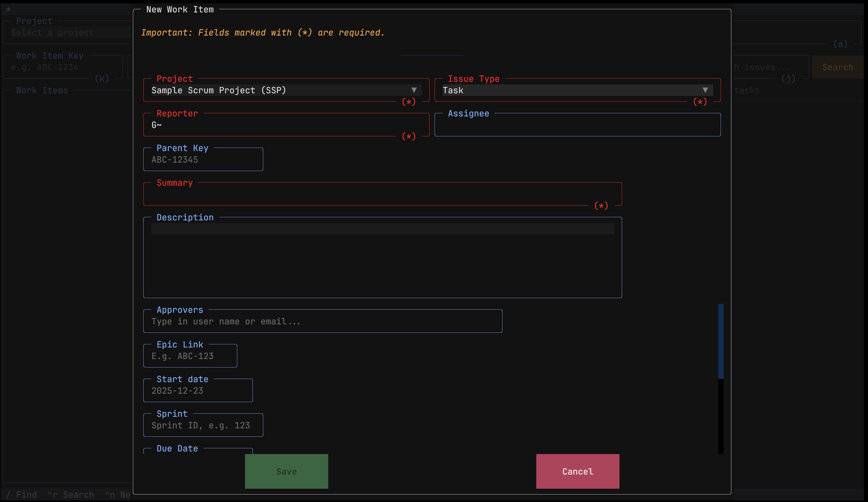Click the Sprint ID field
Screen dimensions: 868x502
point(203,425)
